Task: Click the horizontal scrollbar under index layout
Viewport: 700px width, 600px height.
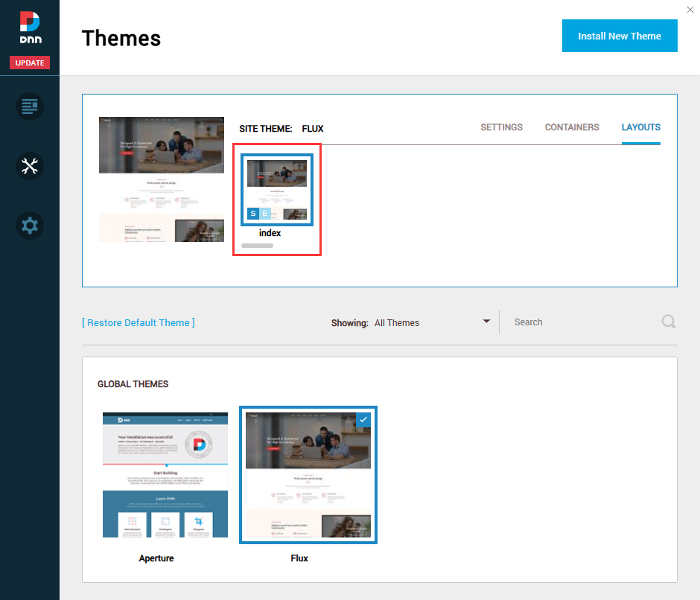Action: pyautogui.click(x=257, y=246)
